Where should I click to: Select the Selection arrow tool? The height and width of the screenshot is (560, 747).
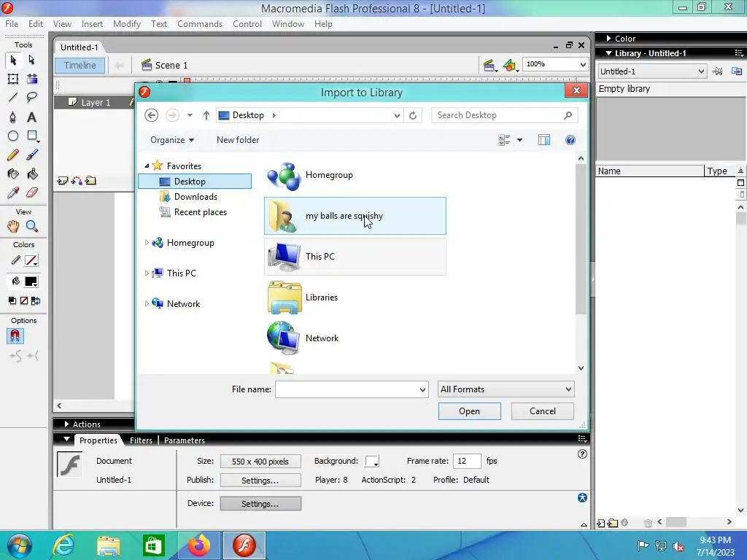pos(13,60)
